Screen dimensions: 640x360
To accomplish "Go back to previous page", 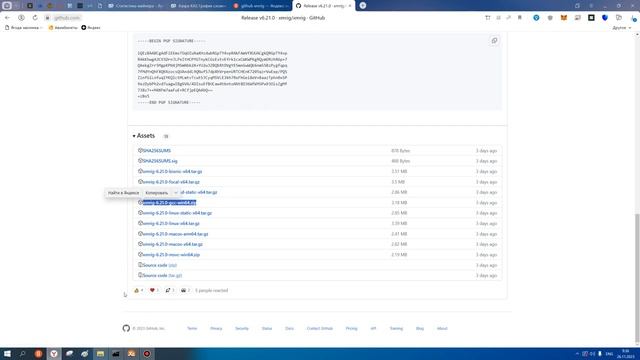I will 7,18.
